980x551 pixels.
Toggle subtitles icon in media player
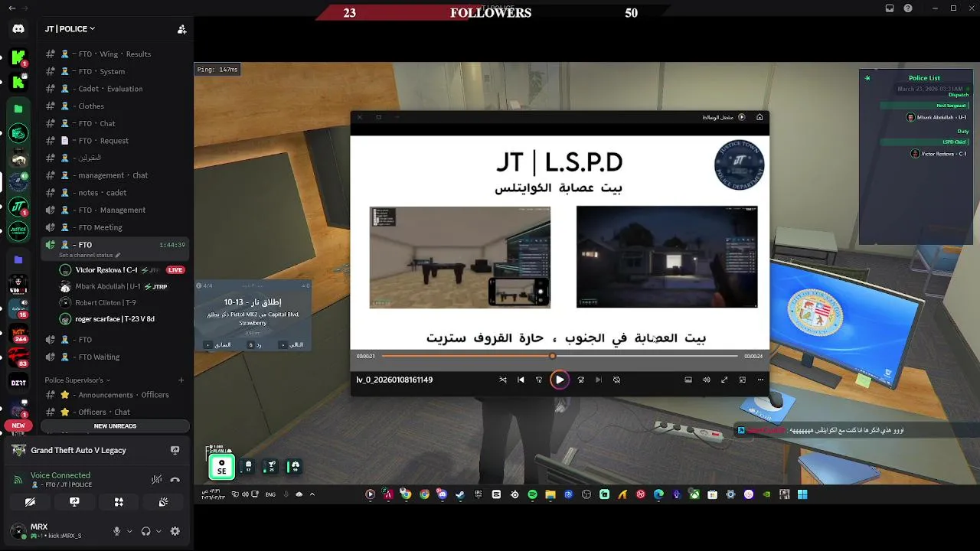pyautogui.click(x=688, y=380)
